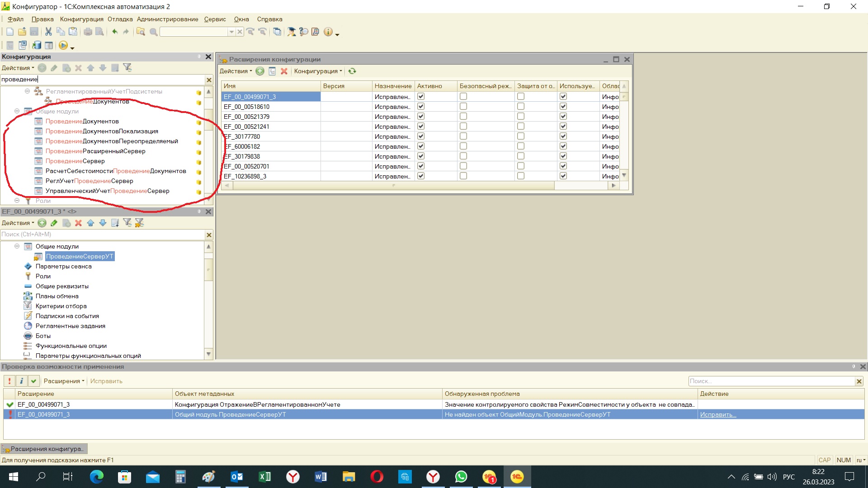This screenshot has height=488, width=868.
Task: Start debugging with the yellow play icon
Action: 63,45
